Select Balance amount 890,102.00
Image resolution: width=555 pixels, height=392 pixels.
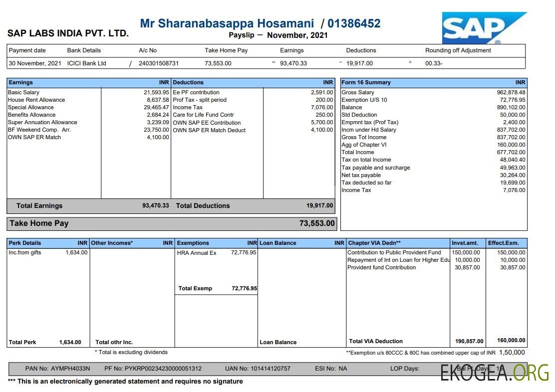[511, 107]
